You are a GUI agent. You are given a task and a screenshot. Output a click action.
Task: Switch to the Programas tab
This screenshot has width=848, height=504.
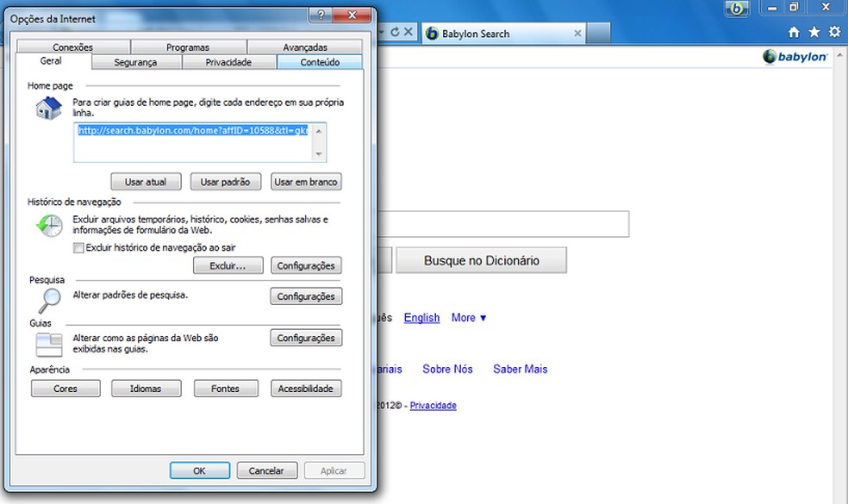[188, 47]
